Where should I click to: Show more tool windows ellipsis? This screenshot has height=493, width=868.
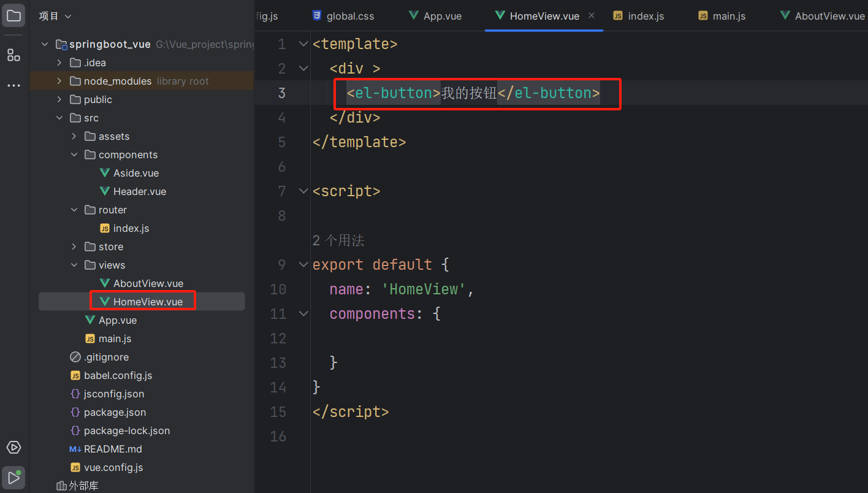pos(13,85)
